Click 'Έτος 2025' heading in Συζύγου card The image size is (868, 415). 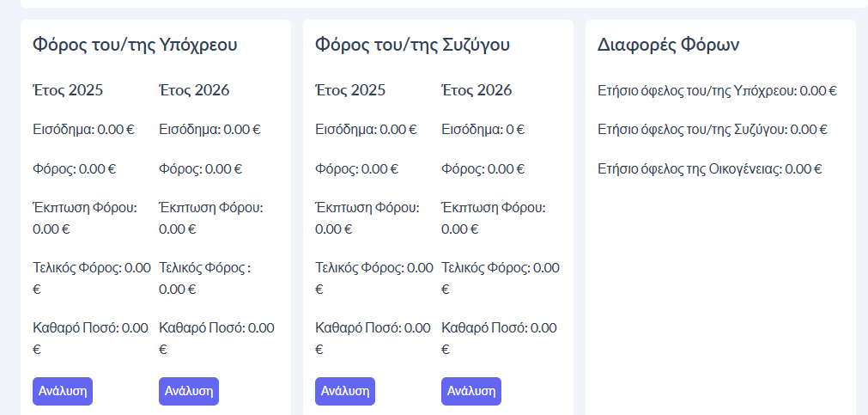350,90
